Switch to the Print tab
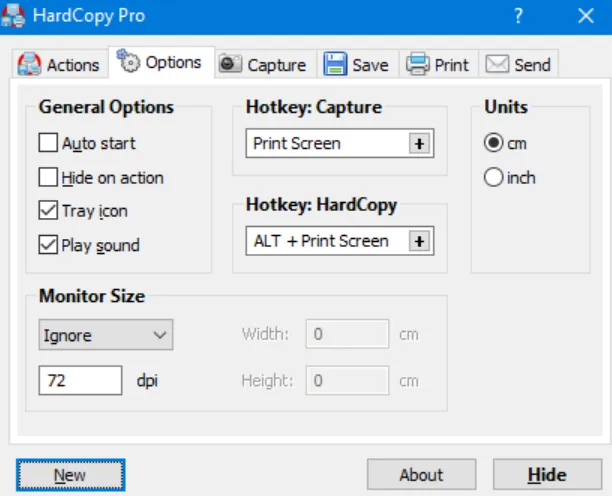The height and width of the screenshot is (496, 612). (x=439, y=64)
